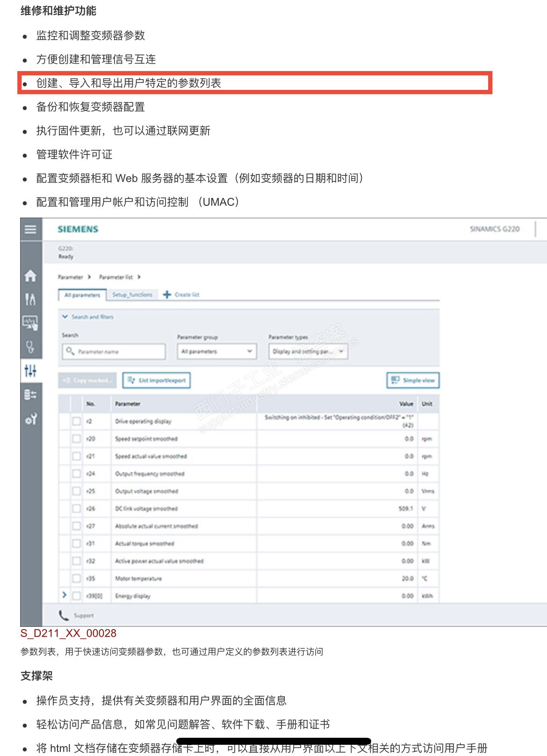Click the Support phone icon
This screenshot has height=756, width=547.
[x=64, y=615]
